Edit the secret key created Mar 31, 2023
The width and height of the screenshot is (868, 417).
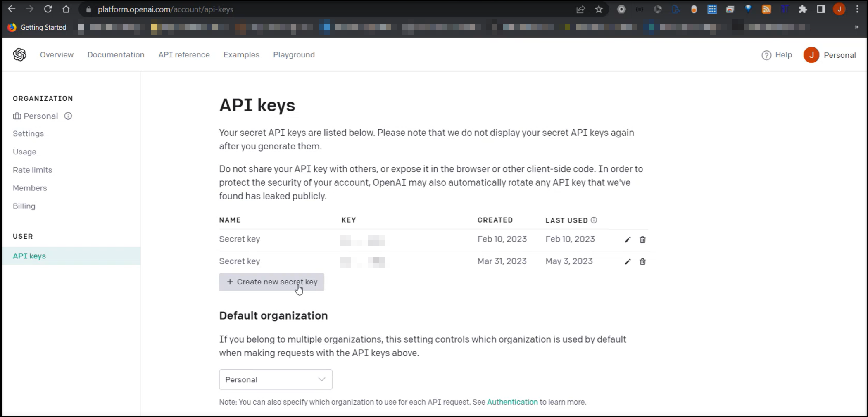628,261
